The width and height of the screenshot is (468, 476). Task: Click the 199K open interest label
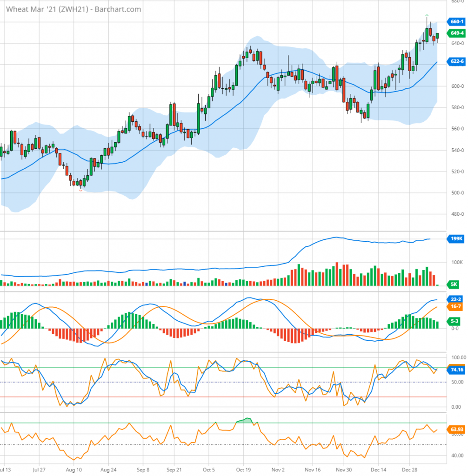[x=456, y=238]
